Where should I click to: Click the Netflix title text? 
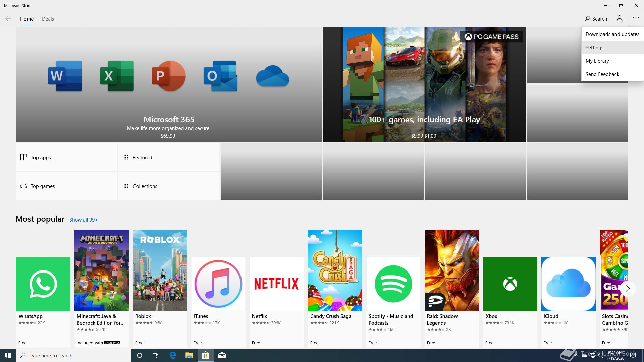pyautogui.click(x=259, y=316)
